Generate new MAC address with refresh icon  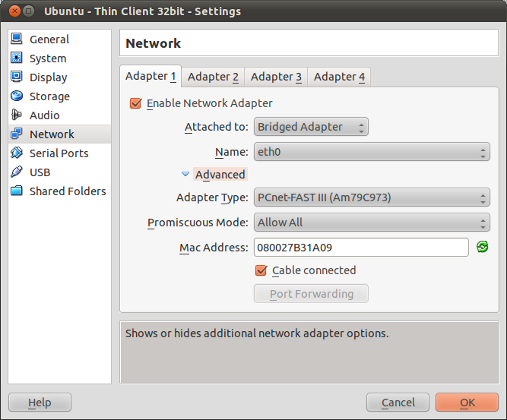(x=482, y=247)
